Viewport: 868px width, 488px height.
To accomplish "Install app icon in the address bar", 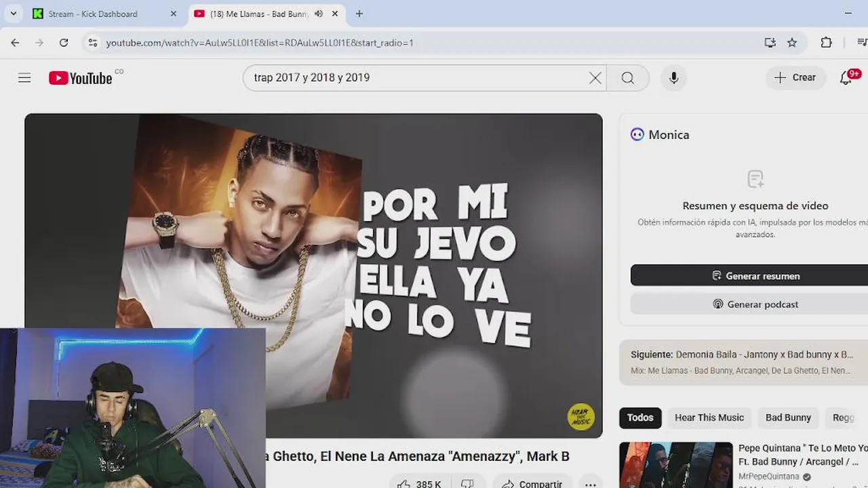I will tap(770, 43).
